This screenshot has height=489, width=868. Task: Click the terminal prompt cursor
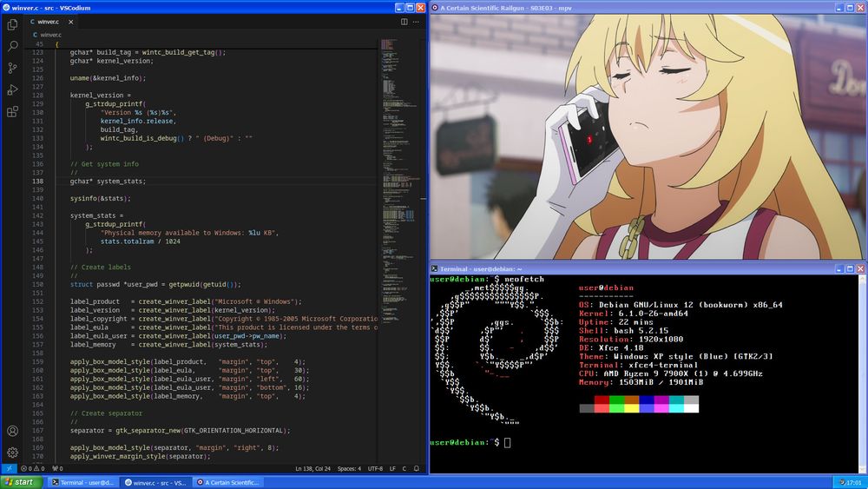click(508, 442)
